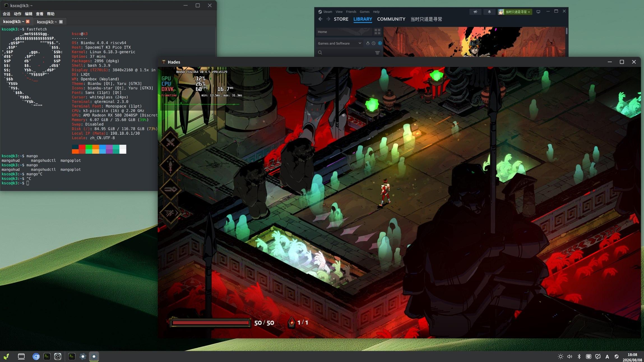Click the crossed swords attack ability icon

(170, 143)
